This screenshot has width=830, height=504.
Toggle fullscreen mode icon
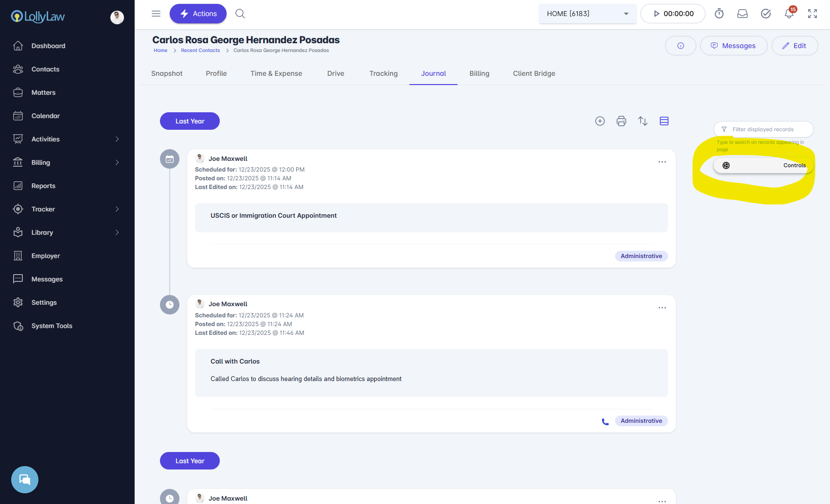[x=812, y=14]
